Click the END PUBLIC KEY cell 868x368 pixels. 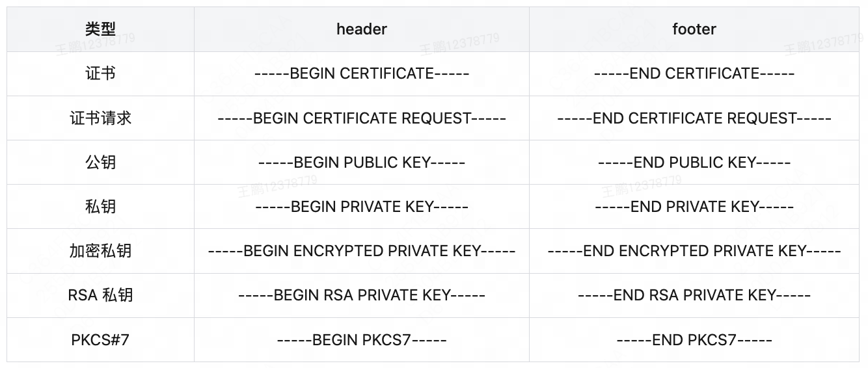(694, 162)
